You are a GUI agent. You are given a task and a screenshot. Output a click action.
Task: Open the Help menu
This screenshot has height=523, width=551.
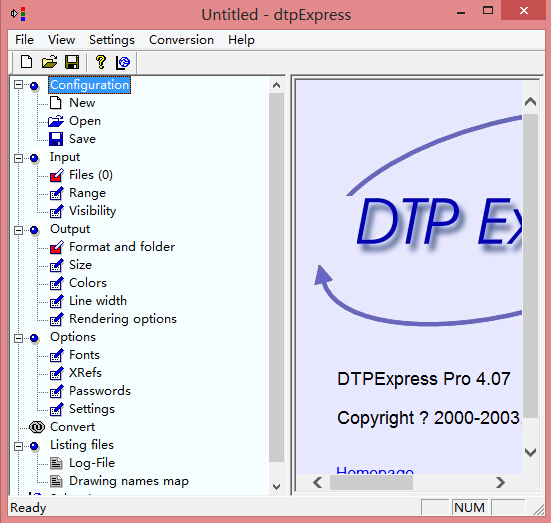tap(241, 40)
